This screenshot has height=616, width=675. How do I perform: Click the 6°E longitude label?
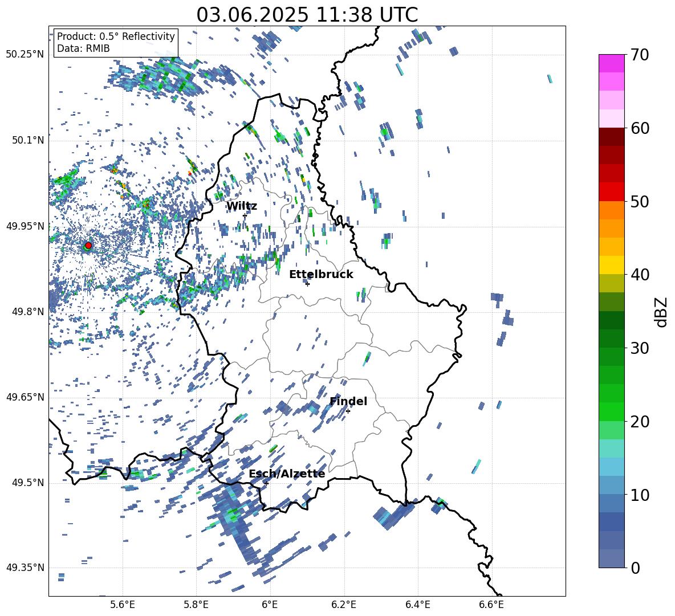point(270,605)
